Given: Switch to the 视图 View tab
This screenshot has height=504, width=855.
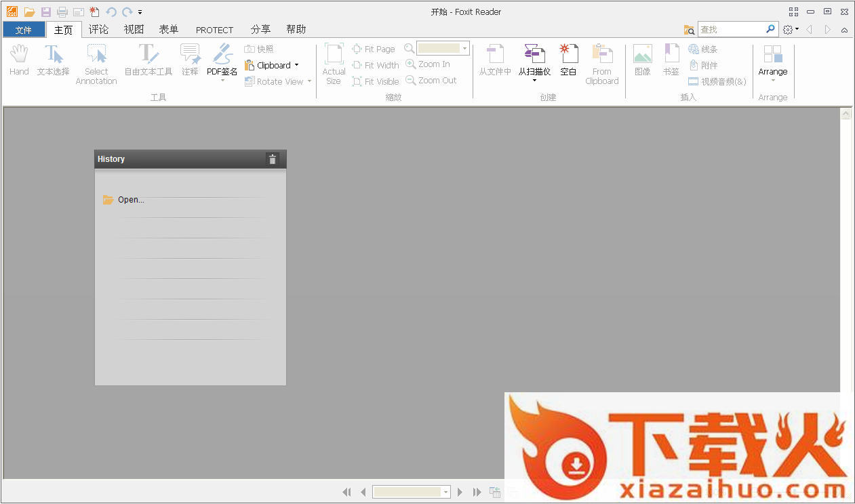Looking at the screenshot, I should tap(134, 29).
